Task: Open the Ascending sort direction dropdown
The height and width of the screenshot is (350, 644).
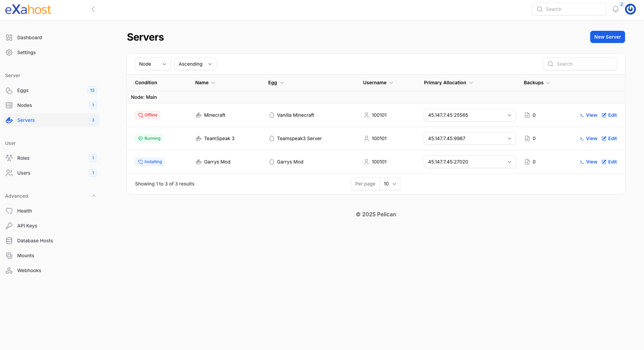Action: (x=195, y=64)
